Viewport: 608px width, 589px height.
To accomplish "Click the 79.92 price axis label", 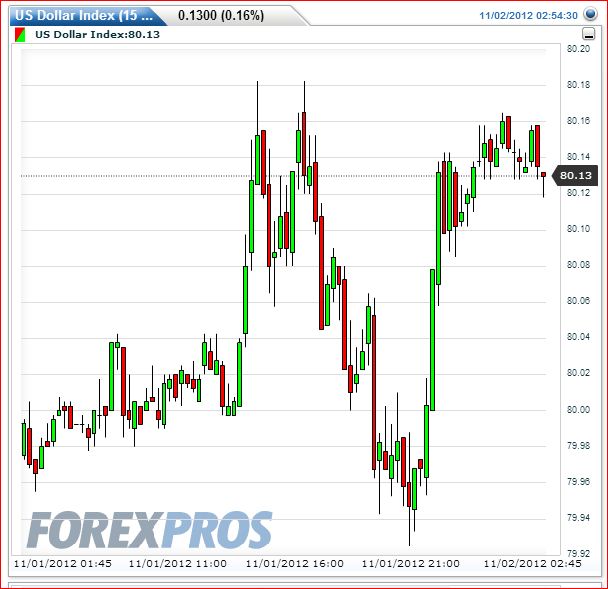I will [x=578, y=553].
